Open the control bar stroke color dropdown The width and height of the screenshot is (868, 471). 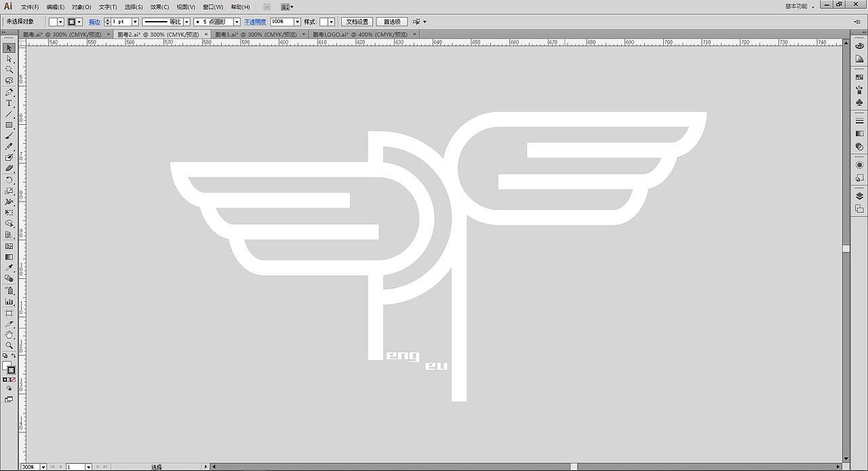(x=80, y=22)
